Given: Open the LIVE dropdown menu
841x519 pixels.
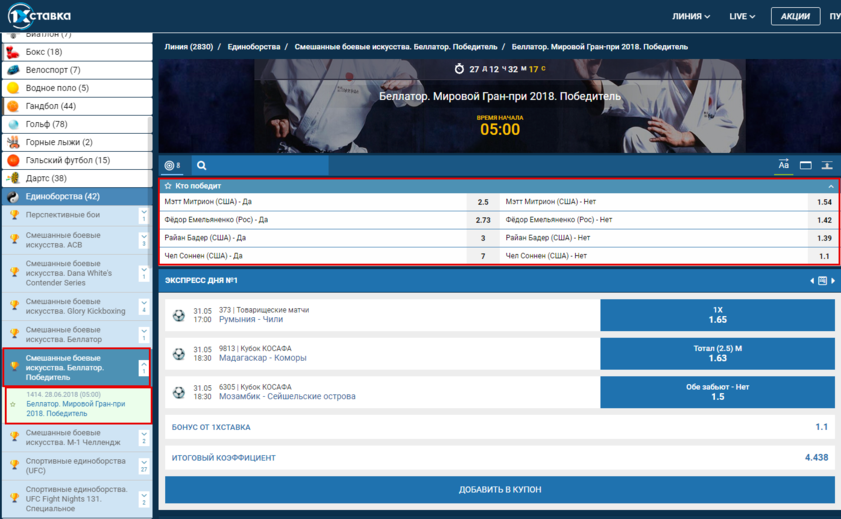Looking at the screenshot, I should coord(742,16).
